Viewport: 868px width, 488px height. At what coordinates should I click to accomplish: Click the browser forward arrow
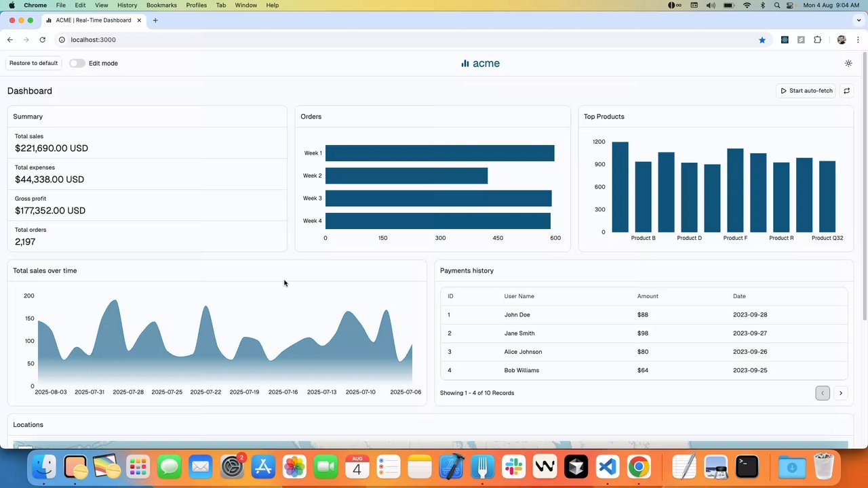(26, 40)
